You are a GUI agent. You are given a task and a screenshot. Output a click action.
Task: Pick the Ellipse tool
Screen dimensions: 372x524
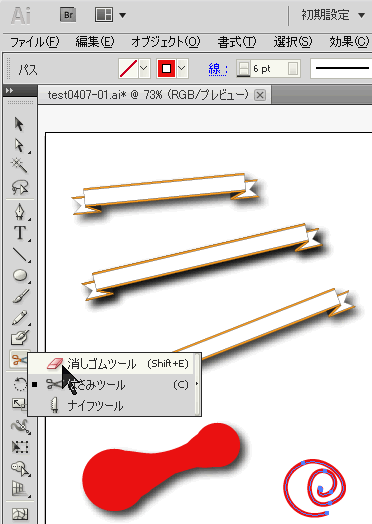[20, 275]
